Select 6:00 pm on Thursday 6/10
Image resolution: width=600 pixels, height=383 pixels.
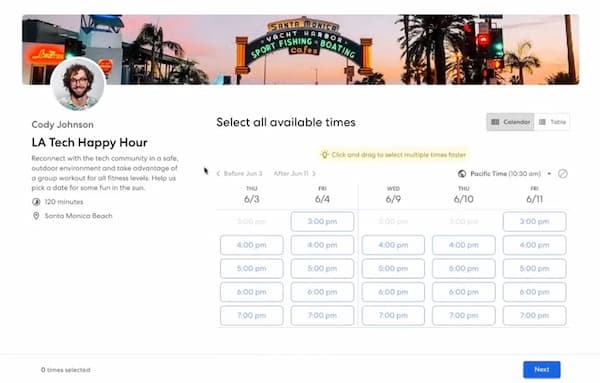coord(464,292)
